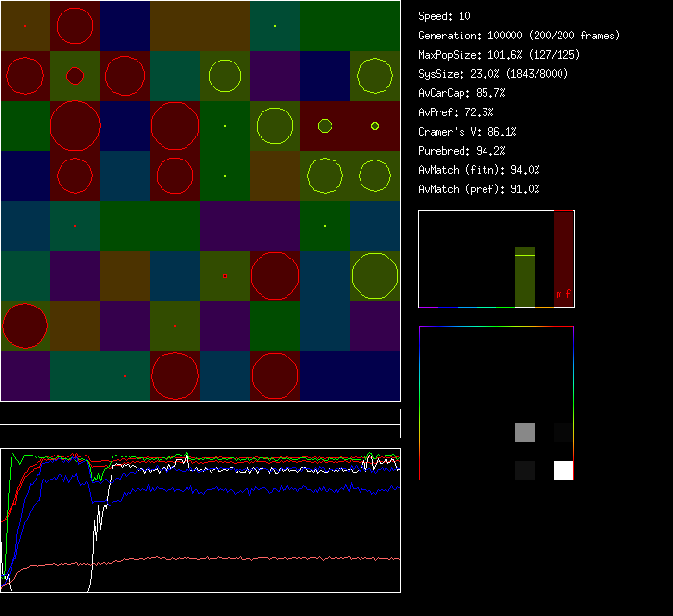This screenshot has width=673, height=616.
Task: Pick the larger of two small green circles on dark red
Action: click(325, 125)
